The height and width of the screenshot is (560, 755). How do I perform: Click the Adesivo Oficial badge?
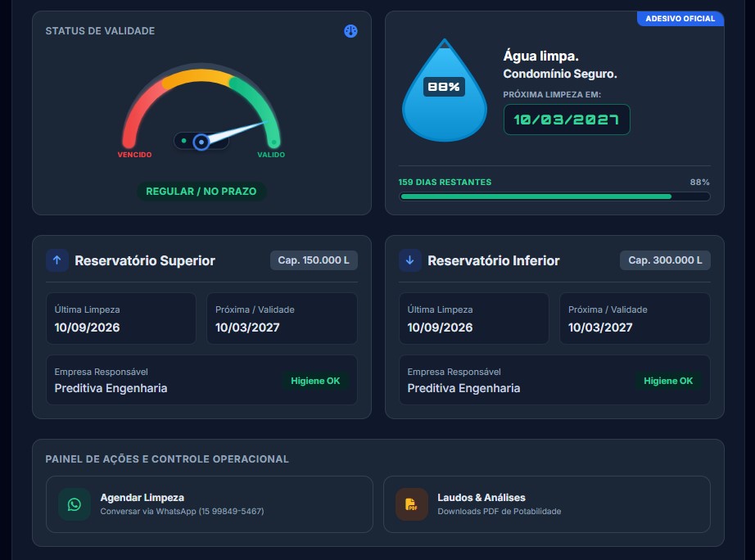(x=680, y=18)
